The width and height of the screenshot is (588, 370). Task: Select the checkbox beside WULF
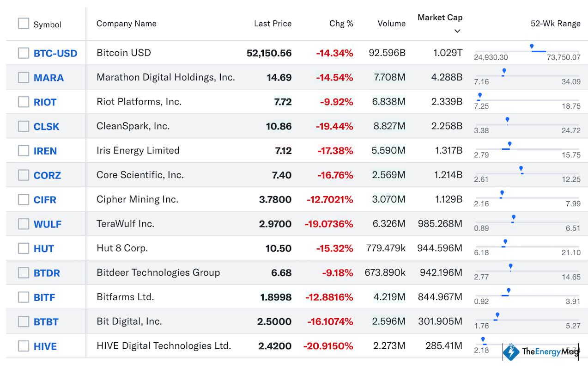tap(24, 224)
